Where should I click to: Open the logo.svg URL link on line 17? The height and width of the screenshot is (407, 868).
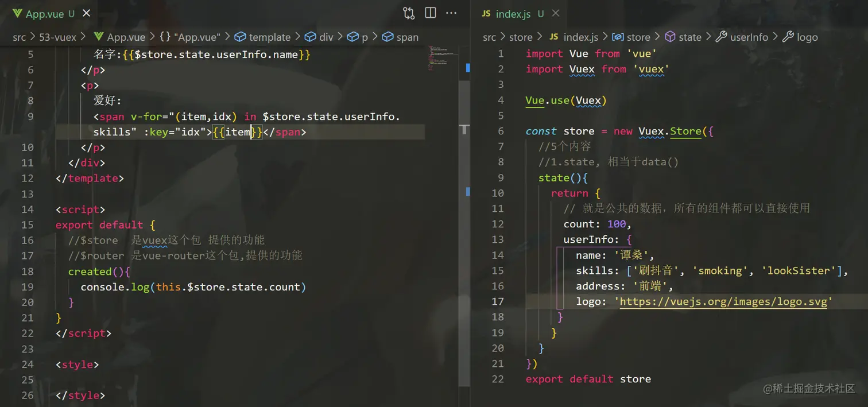click(723, 301)
